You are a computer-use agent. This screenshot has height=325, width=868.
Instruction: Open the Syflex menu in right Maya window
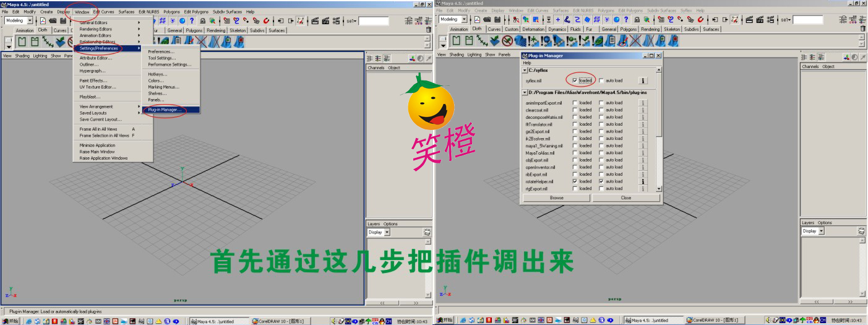click(x=686, y=11)
